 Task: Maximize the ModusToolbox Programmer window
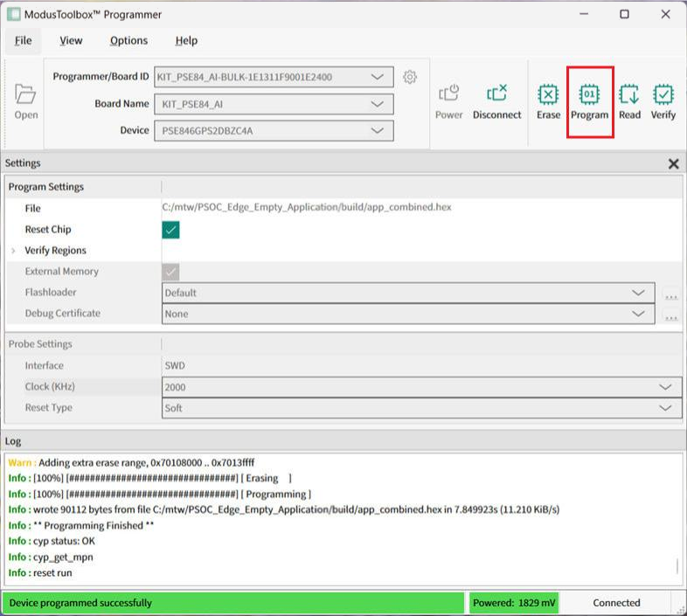(624, 15)
